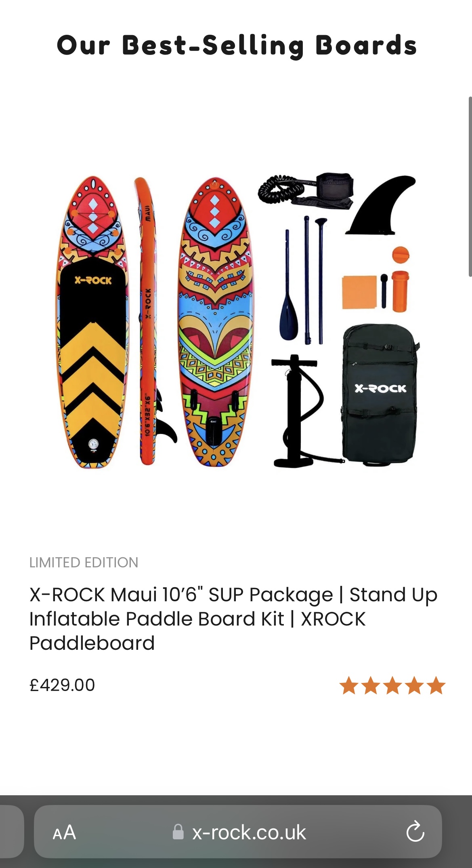
Task: Click the page scrollbar on the right
Action: [470, 187]
